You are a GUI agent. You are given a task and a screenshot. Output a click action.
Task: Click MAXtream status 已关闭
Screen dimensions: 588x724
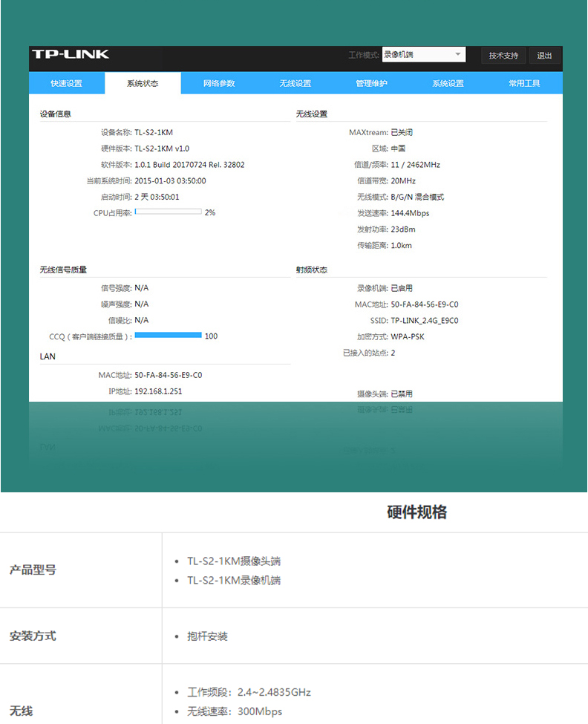point(402,132)
